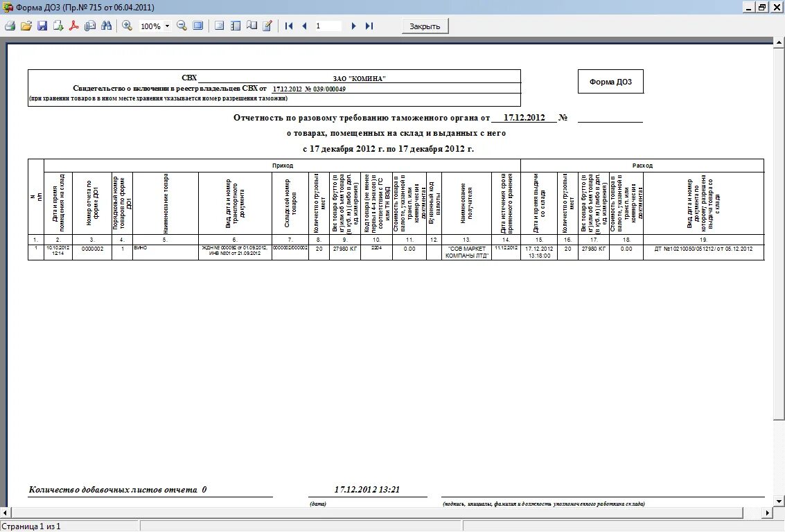Image resolution: width=785 pixels, height=532 pixels.
Task: Click the Расход column group header
Action: (x=642, y=166)
